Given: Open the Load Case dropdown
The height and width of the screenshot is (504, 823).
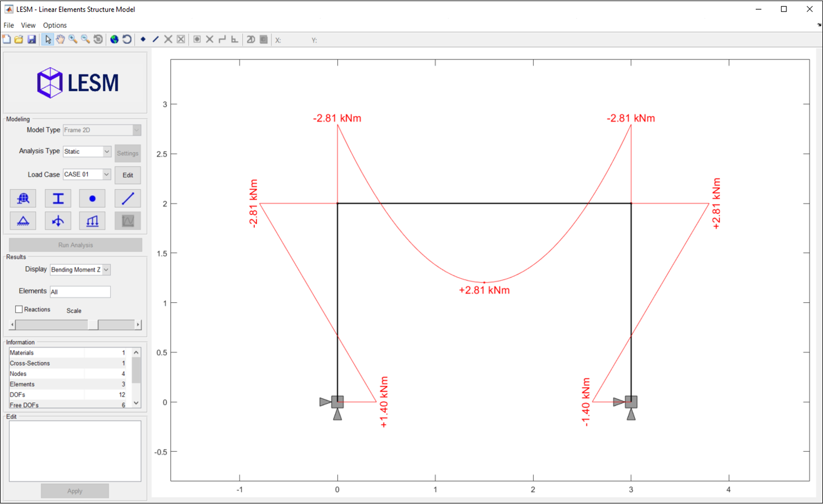Looking at the screenshot, I should [x=106, y=175].
